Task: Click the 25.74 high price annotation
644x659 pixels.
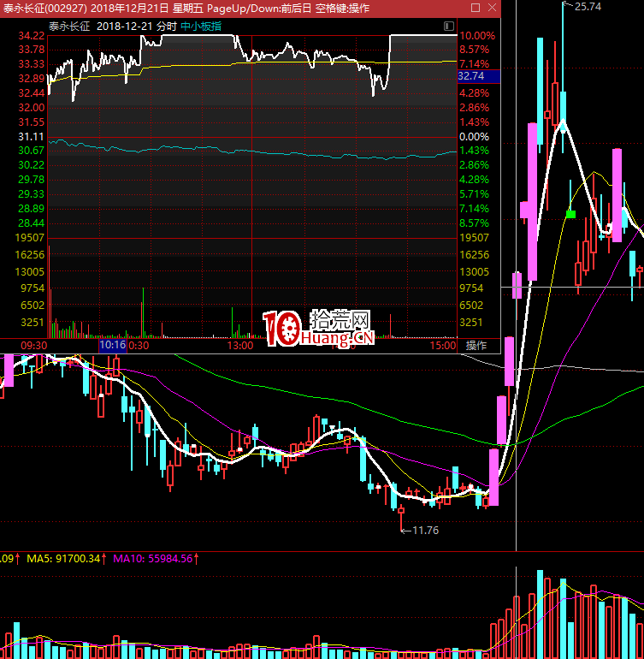Action: tap(588, 7)
